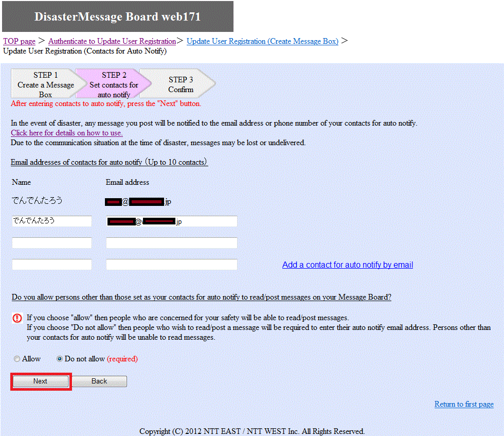This screenshot has height=436, width=504.
Task: Click the name field containing でんでんたろう
Action: point(51,221)
